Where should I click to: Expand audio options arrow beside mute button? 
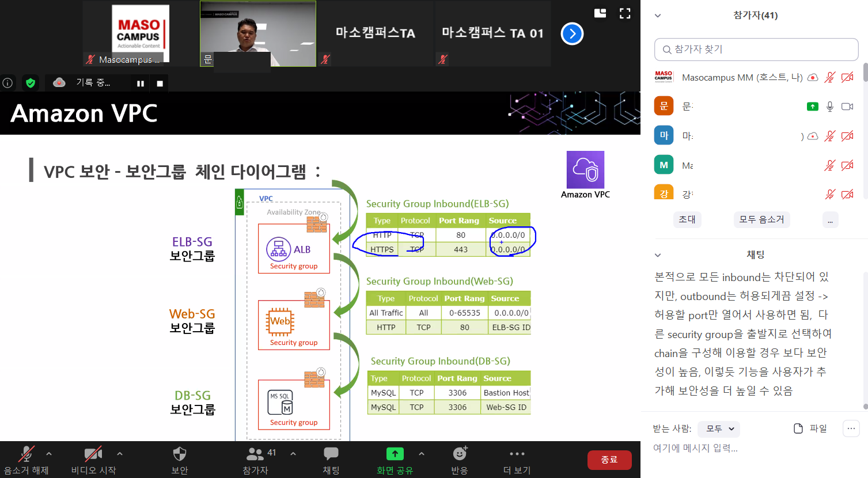point(49,454)
